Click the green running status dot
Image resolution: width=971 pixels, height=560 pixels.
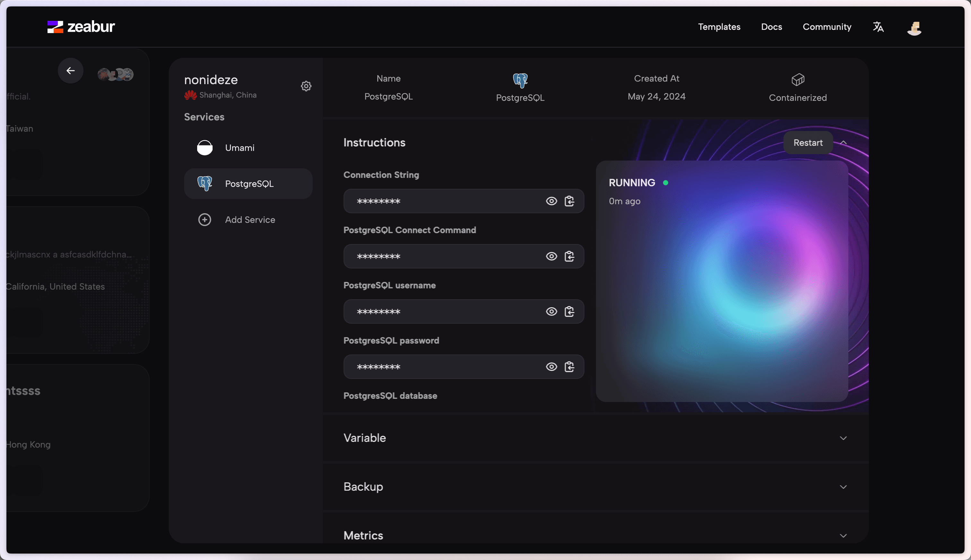(665, 183)
